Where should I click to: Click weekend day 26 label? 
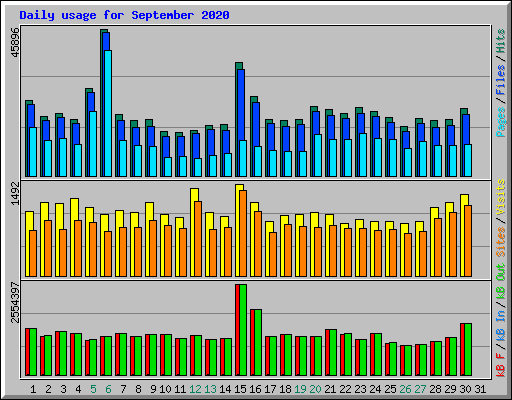405,389
